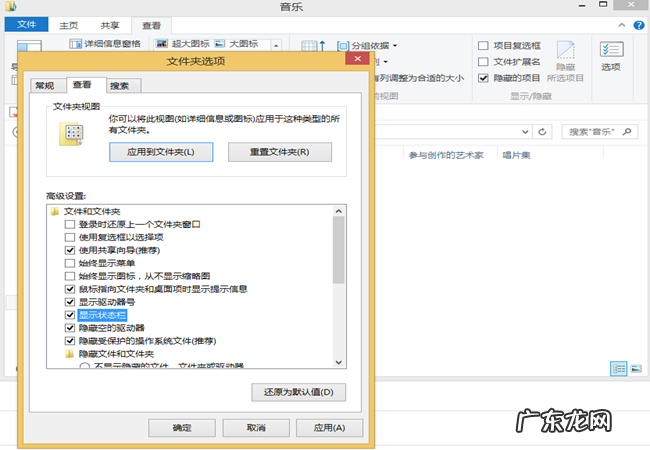Click the search magnifier icon
Screen dimensions: 650x450
pyautogui.click(x=627, y=132)
